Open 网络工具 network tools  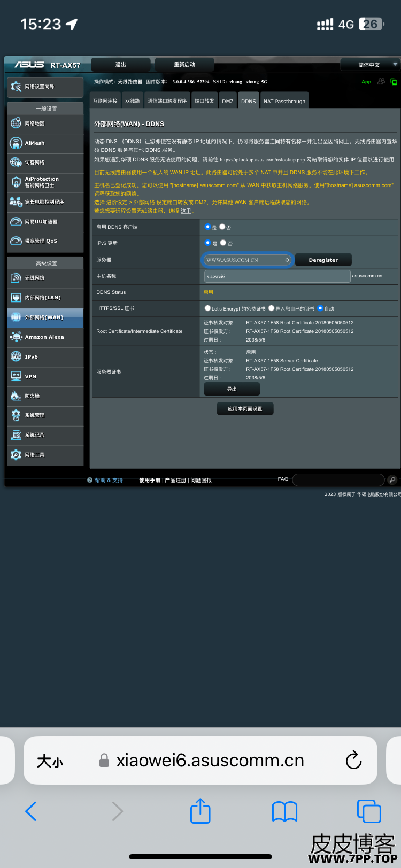[45, 455]
